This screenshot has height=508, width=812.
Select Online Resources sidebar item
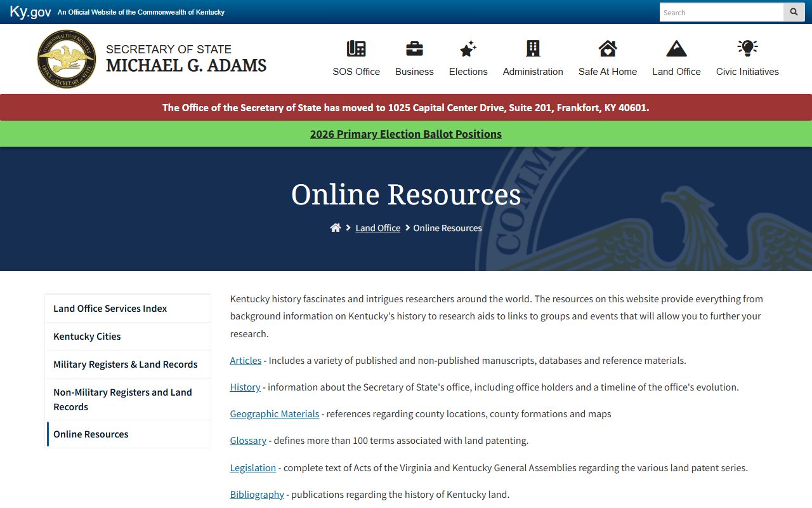(x=128, y=434)
